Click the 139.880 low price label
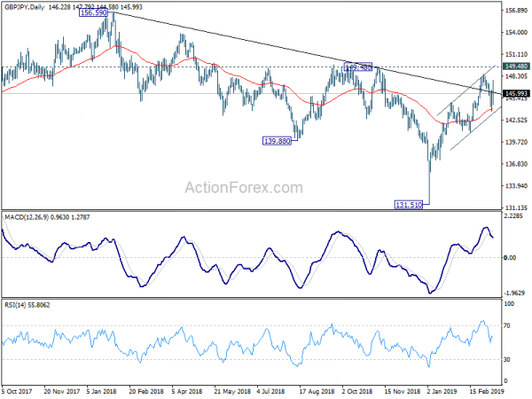The width and height of the screenshot is (532, 399). click(x=277, y=141)
